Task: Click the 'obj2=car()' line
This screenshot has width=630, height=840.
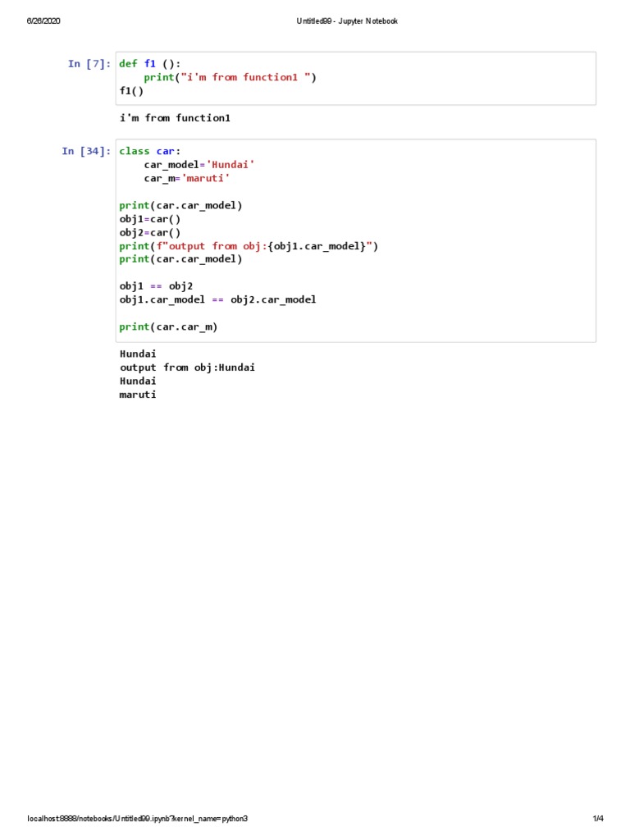Action: pos(150,232)
